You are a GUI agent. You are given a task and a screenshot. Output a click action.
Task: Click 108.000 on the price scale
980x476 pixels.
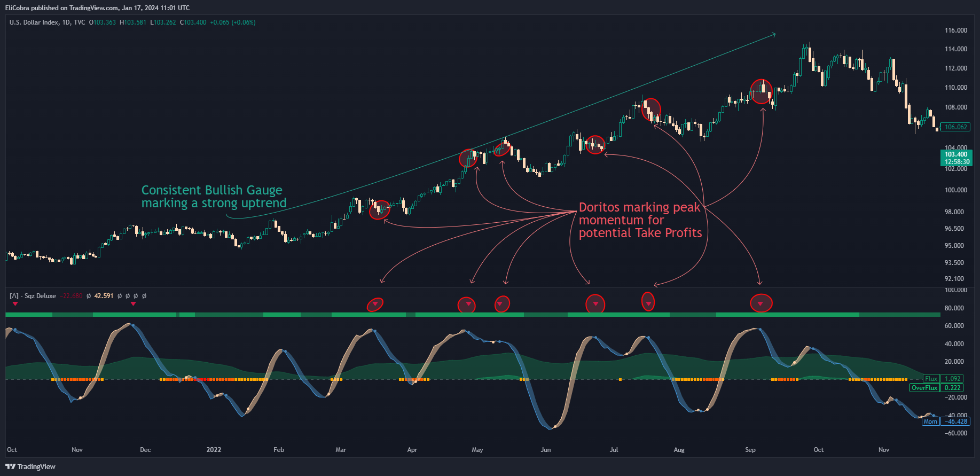[x=955, y=107]
